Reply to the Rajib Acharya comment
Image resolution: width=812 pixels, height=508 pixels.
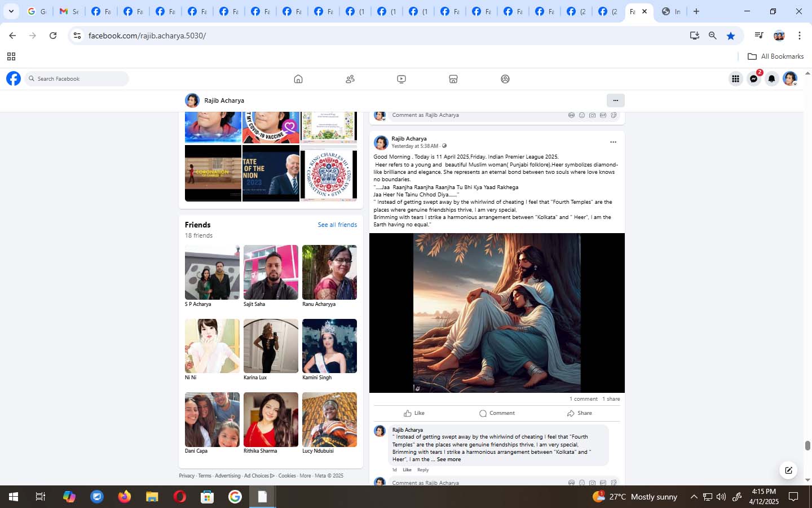coord(423,470)
